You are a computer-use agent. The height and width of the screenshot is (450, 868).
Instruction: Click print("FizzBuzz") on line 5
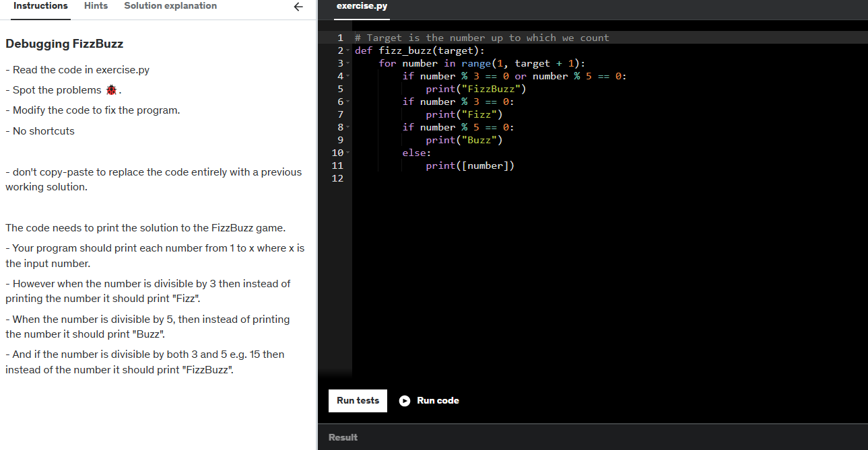[475, 89]
